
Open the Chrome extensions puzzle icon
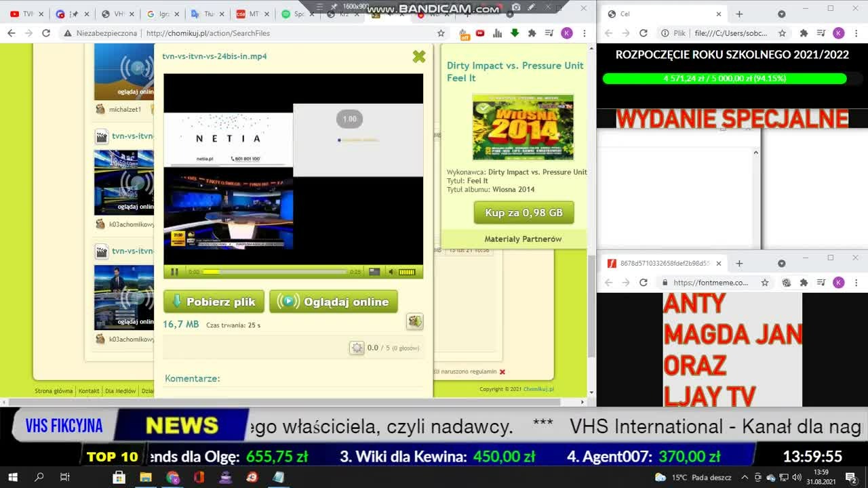click(x=532, y=33)
